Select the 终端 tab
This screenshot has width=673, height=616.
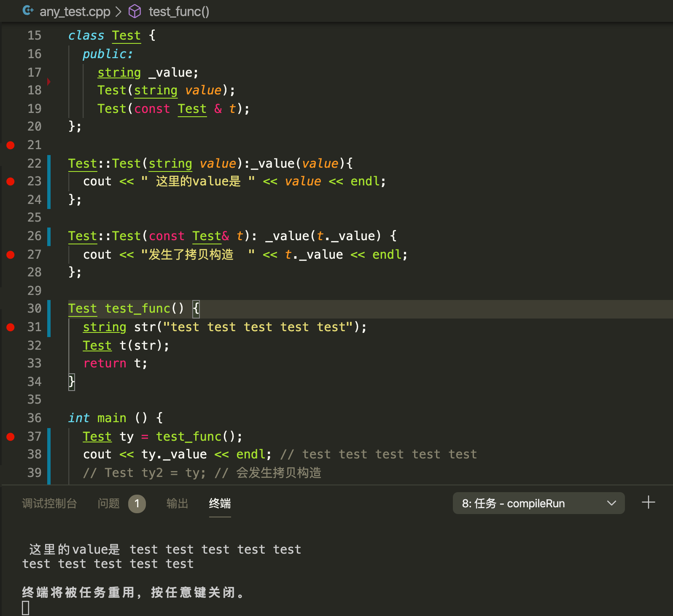coord(220,504)
